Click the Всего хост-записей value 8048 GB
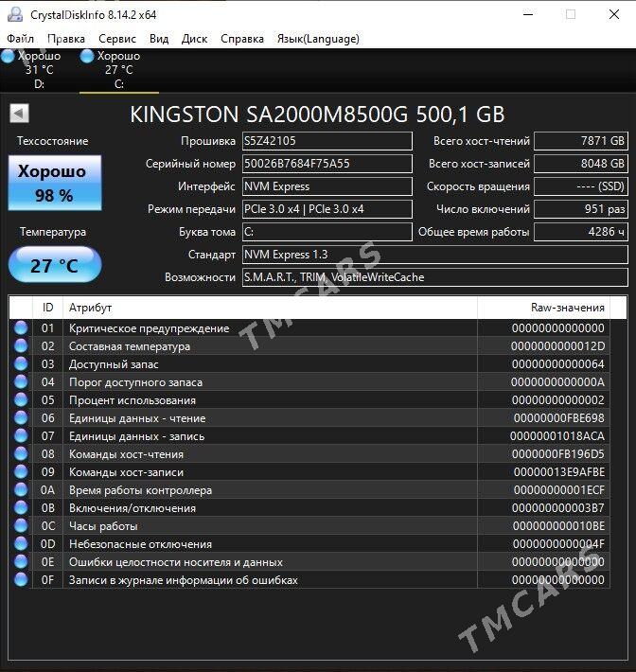 [581, 164]
